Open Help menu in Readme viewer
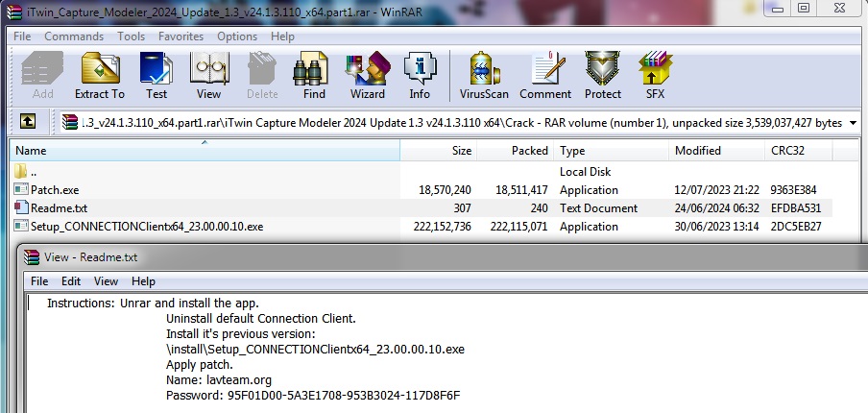 tap(143, 281)
